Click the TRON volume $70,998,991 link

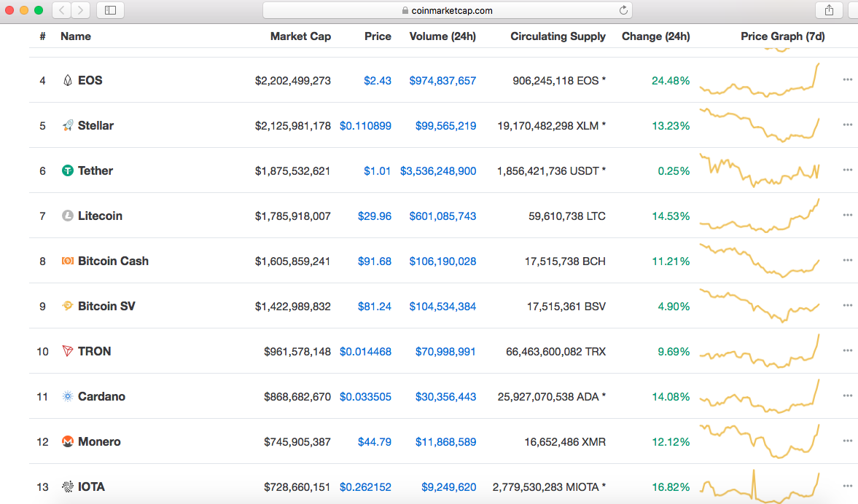[445, 352]
